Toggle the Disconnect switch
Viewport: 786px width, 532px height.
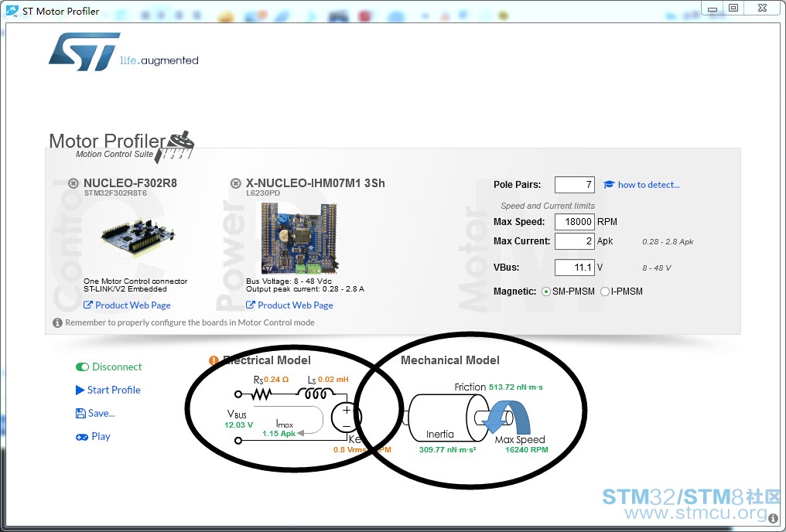coord(82,367)
